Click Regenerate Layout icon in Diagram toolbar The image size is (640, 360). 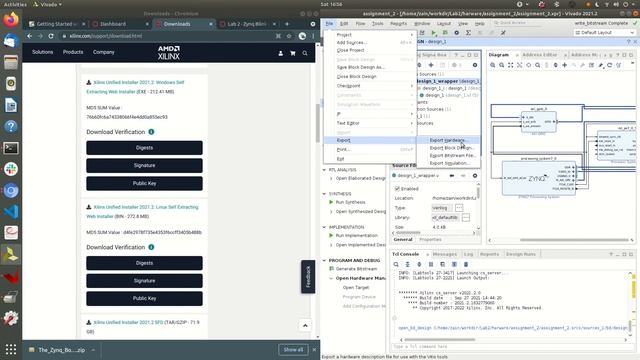click(610, 65)
